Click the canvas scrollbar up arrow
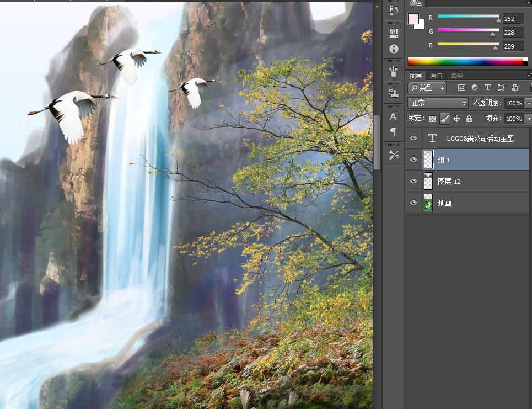The width and height of the screenshot is (532, 409). tap(377, 7)
